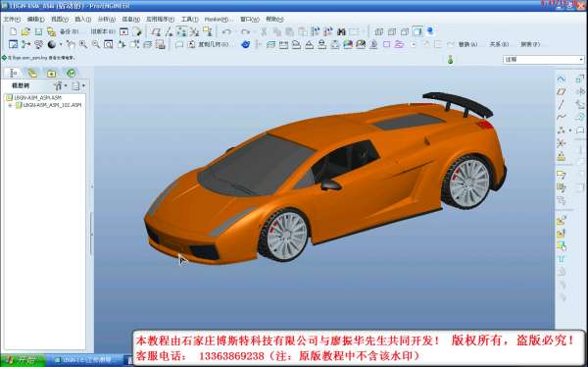Expand the LBGN-ASM_ASM_101.ASM tree node
588x367 pixels.
pyautogui.click(x=10, y=106)
